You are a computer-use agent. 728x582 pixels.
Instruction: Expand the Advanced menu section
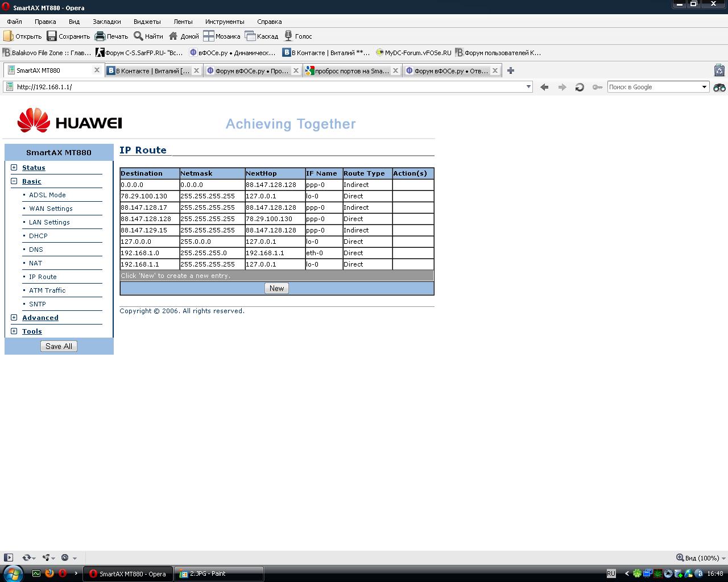pos(14,317)
